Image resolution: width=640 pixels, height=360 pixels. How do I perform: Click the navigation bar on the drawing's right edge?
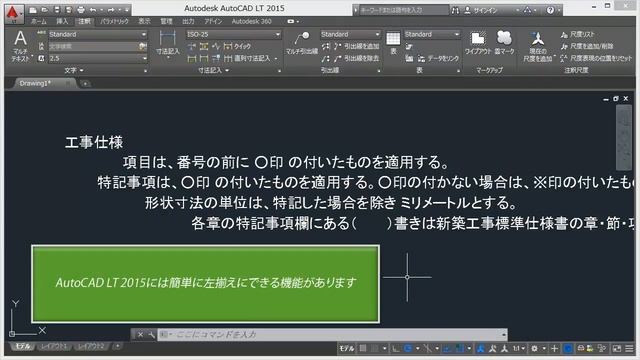pos(624,138)
